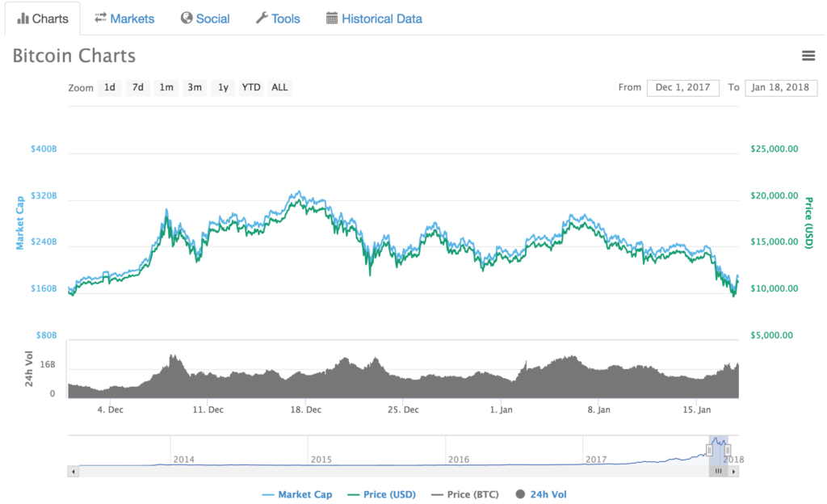827x504 pixels.
Task: Click the 16B volume axis label
Action: (x=48, y=365)
